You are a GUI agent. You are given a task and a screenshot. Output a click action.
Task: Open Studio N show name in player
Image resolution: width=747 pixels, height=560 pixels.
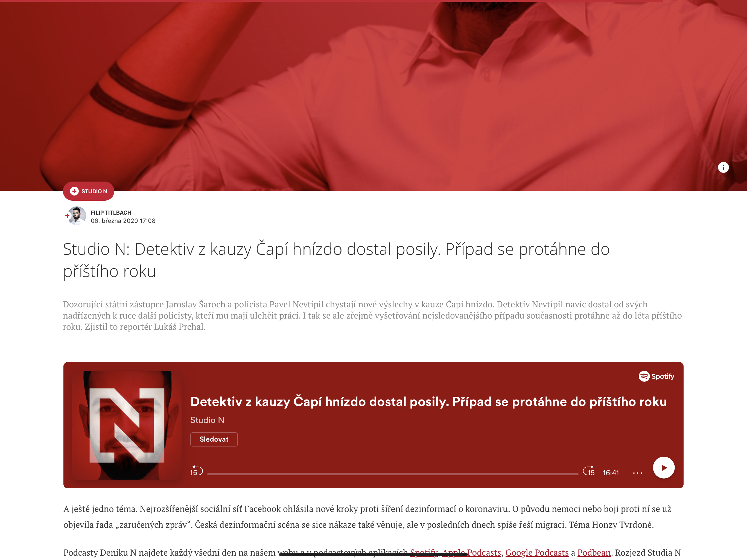207,420
